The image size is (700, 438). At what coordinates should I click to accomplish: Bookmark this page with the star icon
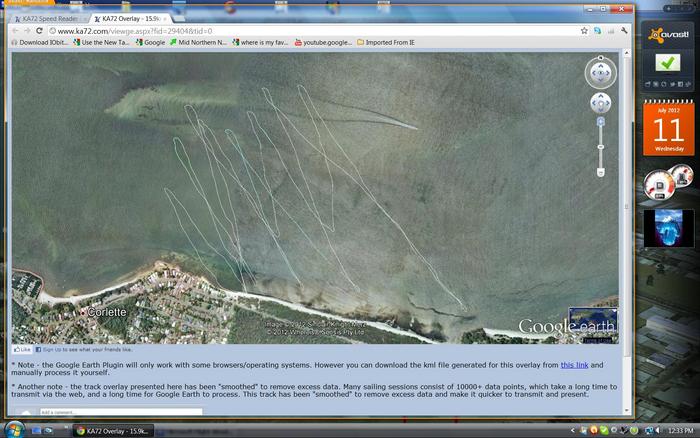click(x=584, y=31)
